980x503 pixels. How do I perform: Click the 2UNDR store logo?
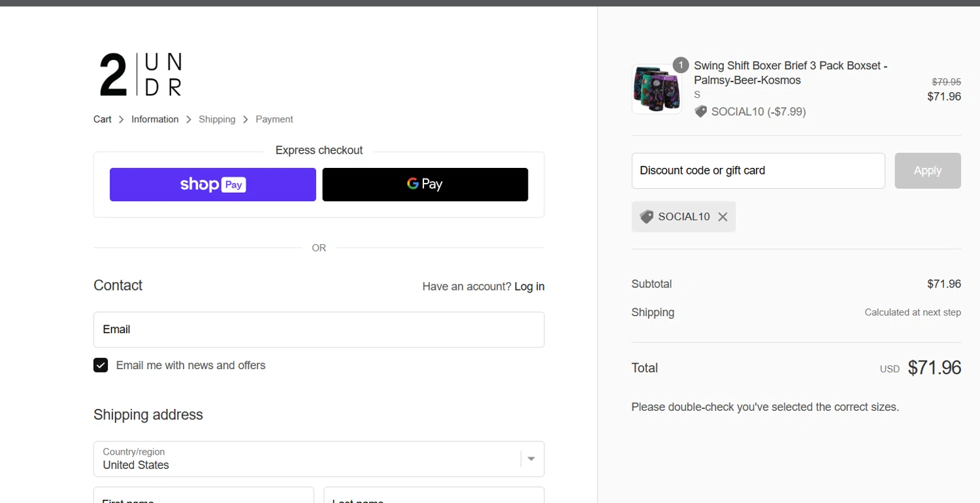tap(140, 75)
